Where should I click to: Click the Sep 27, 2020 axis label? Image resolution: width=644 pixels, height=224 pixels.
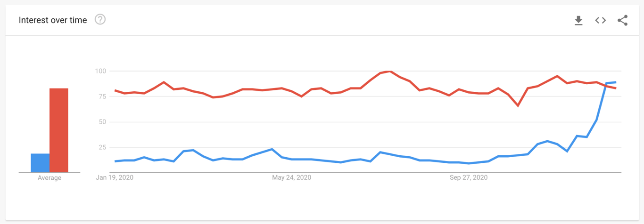coord(469,177)
